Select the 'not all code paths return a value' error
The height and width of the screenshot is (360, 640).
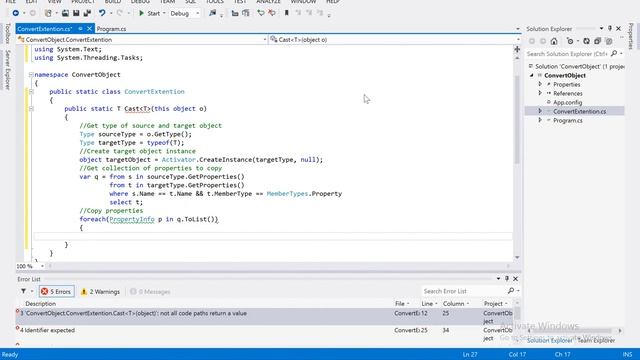tap(264, 317)
